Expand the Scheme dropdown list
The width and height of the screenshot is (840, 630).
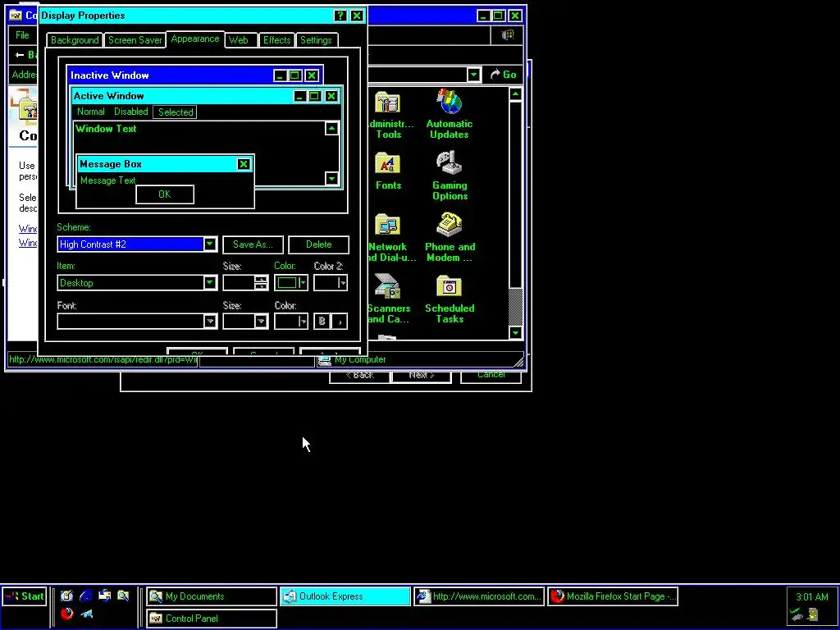point(210,244)
